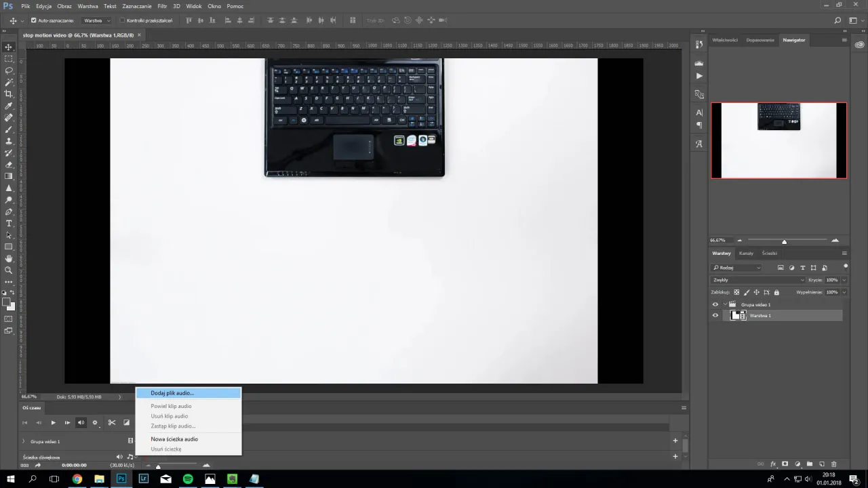The height and width of the screenshot is (488, 868).
Task: Click the Navigator preview thumbnail
Action: tap(778, 140)
